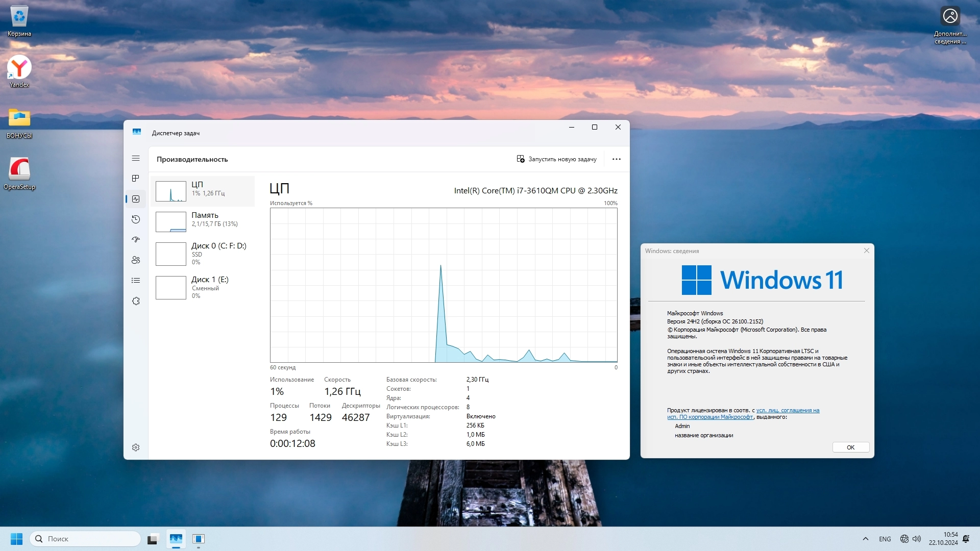Open the license agreement link
Viewport: 980px width, 551px height.
[x=788, y=410]
